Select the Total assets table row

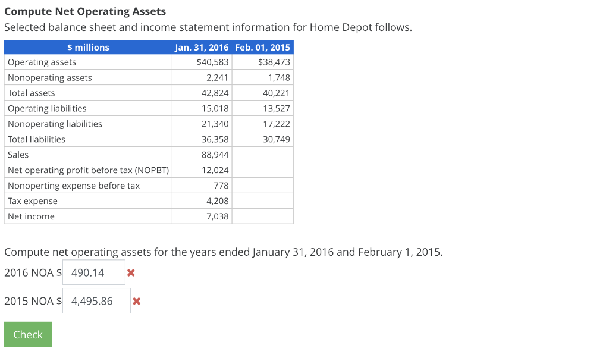tap(89, 93)
